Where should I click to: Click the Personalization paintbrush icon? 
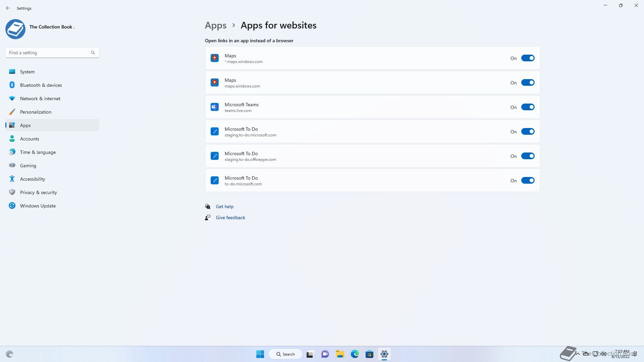coord(12,112)
